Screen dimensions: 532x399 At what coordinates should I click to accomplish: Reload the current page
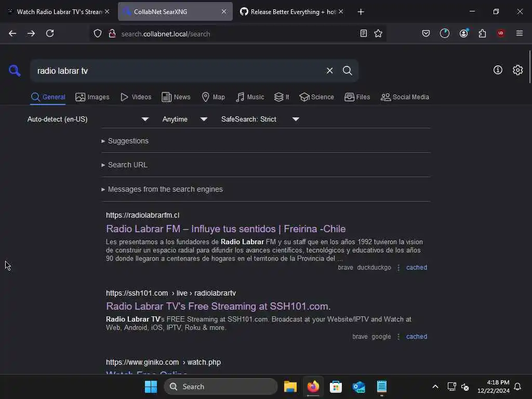click(x=50, y=33)
